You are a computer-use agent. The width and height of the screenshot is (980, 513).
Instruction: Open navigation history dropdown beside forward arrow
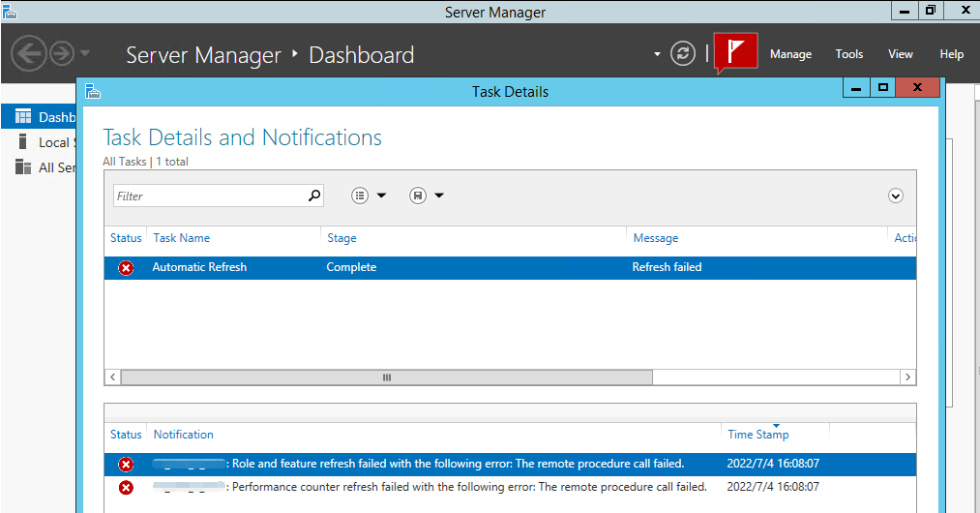pyautogui.click(x=85, y=53)
